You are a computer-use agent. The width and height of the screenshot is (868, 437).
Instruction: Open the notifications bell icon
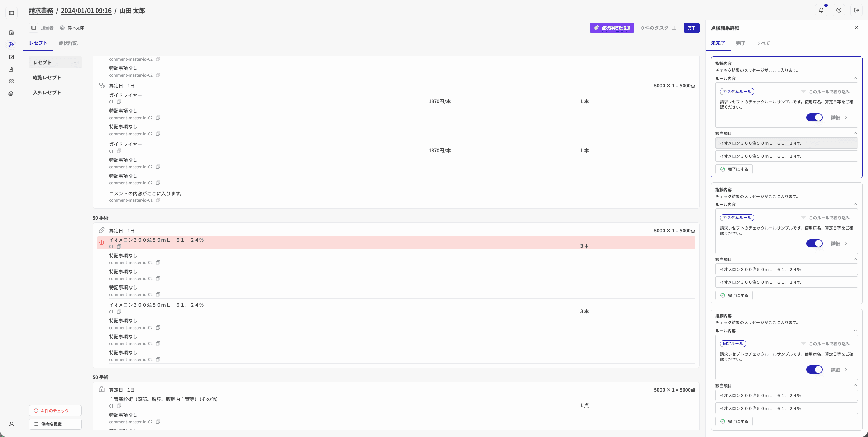coord(821,10)
